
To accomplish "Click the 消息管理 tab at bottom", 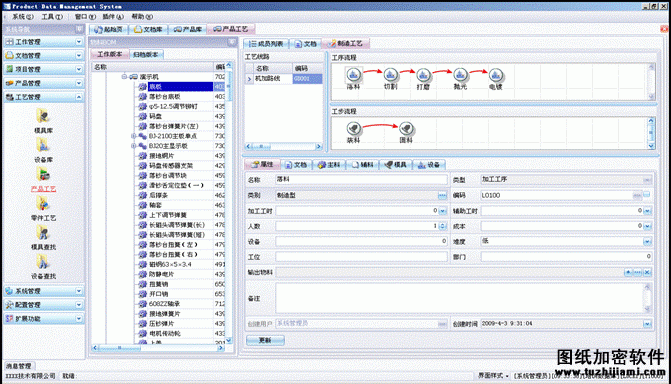I will 18,366.
